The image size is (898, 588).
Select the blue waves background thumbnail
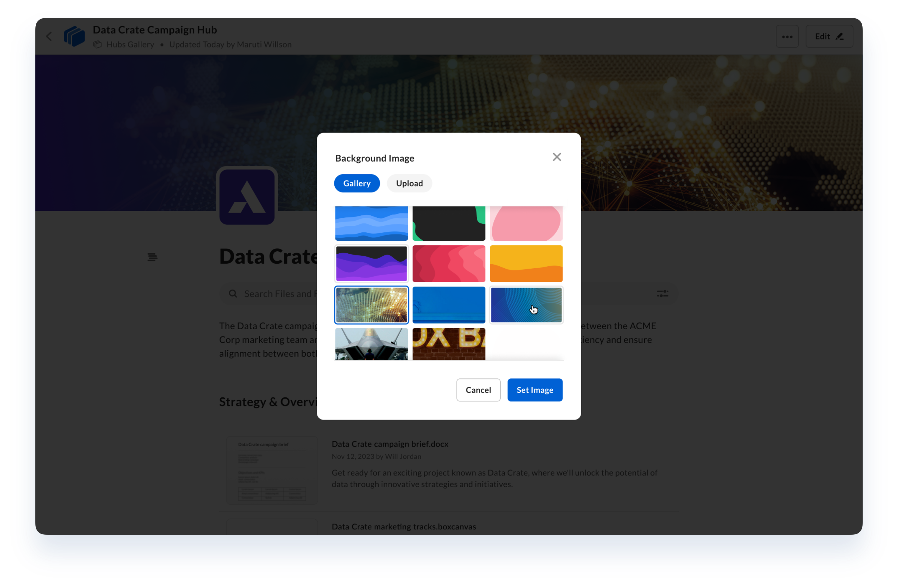point(371,223)
